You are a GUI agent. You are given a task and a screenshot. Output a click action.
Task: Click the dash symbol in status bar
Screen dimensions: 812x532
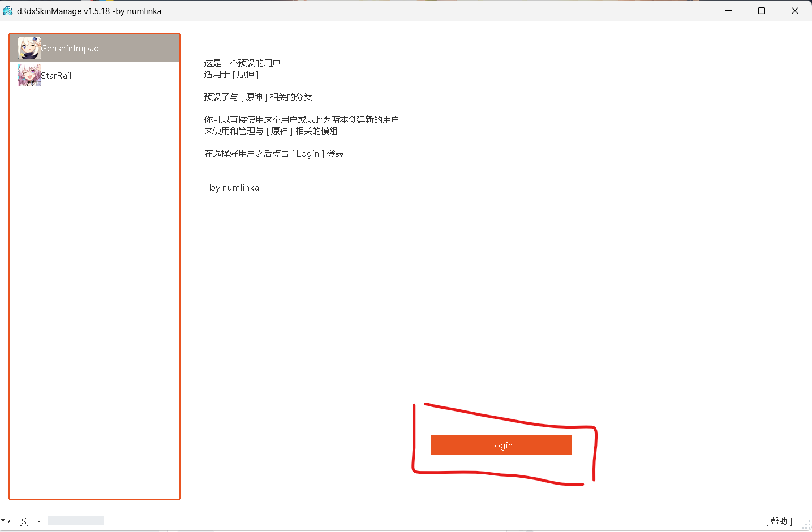[39, 521]
